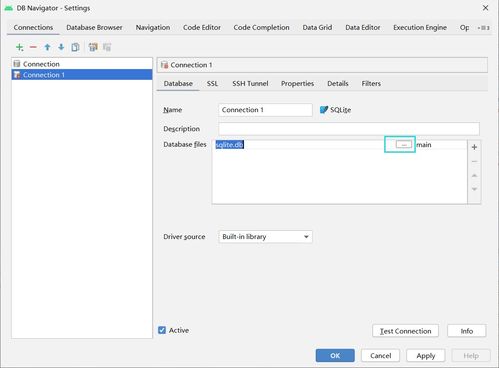499x368 pixels.
Task: Open the Data Editor tab
Action: point(363,28)
